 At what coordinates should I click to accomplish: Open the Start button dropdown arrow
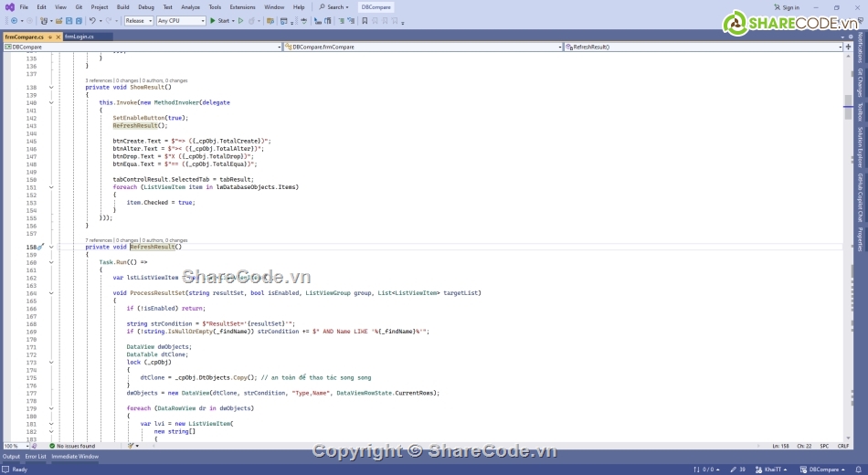click(x=233, y=20)
